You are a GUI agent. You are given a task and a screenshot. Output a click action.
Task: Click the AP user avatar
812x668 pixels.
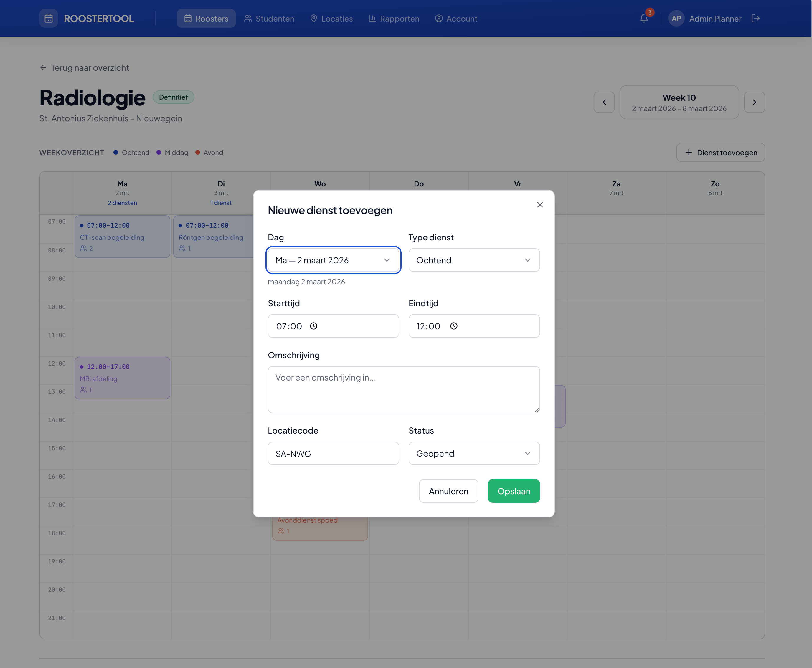(676, 19)
